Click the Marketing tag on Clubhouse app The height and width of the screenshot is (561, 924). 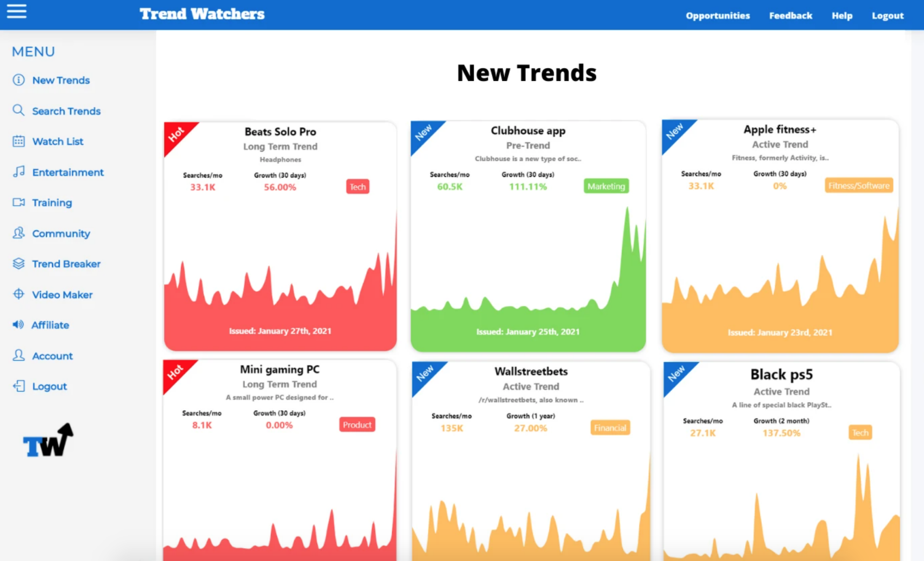tap(606, 186)
